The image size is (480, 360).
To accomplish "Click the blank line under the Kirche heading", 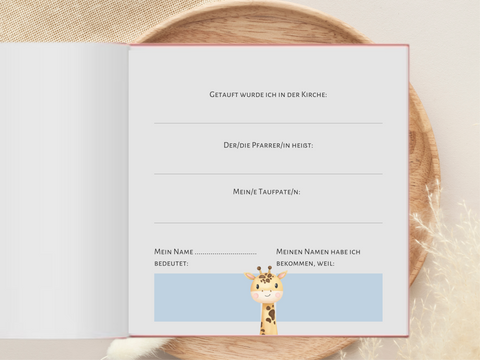I will [x=268, y=123].
